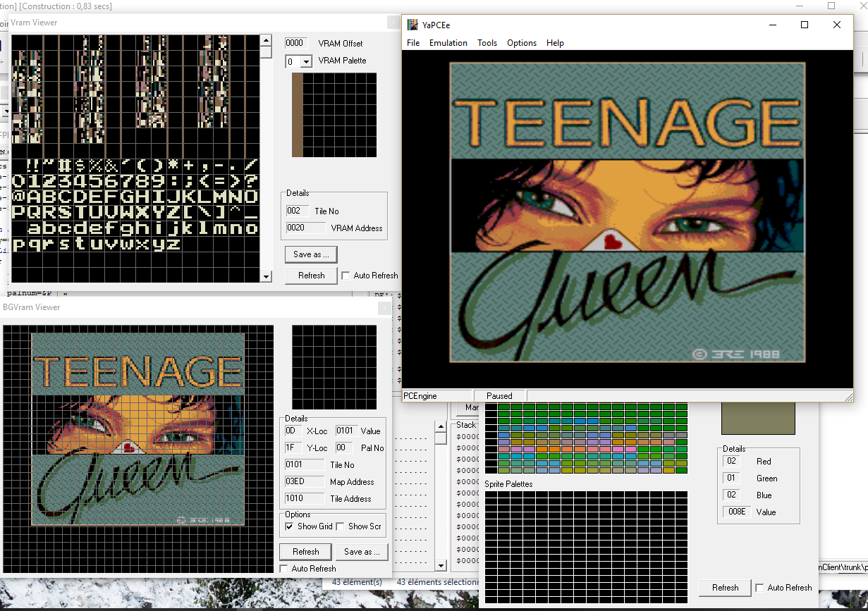Open the Emulation menu
Viewport: 868px width, 611px height.
pos(448,43)
